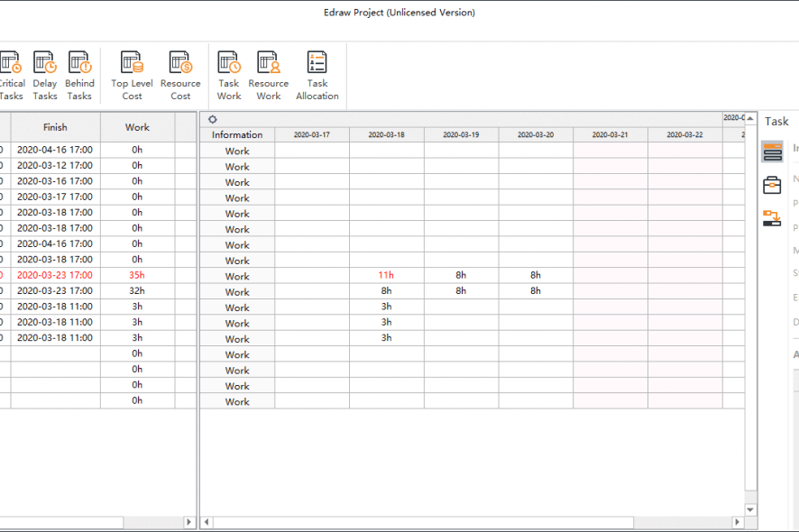Click the 2020-03-17 date column header

pos(312,134)
